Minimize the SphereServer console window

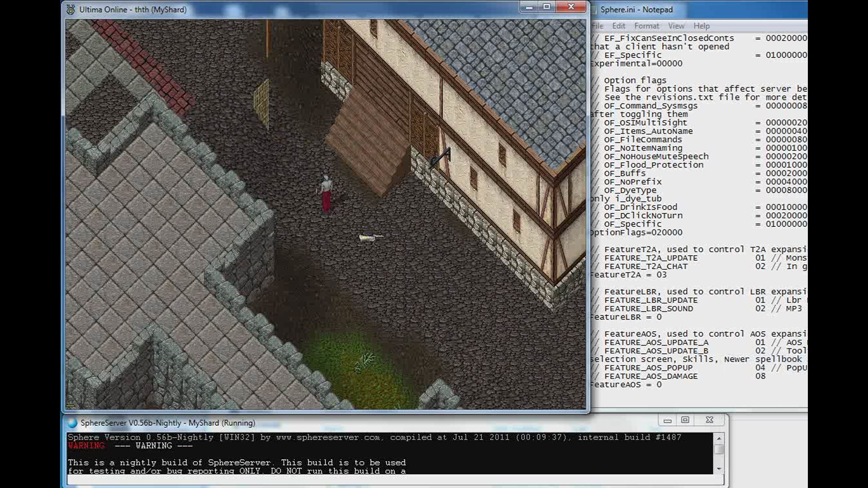coord(667,420)
